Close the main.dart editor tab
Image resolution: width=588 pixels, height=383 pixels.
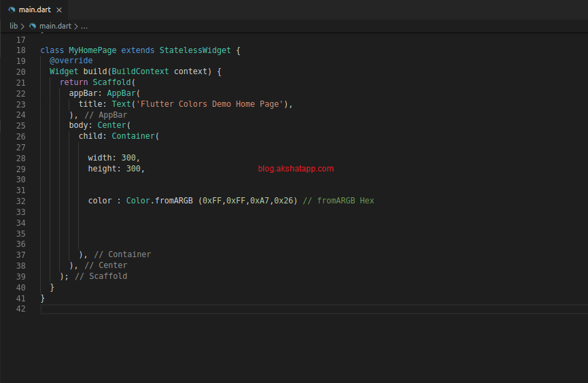[x=58, y=10]
